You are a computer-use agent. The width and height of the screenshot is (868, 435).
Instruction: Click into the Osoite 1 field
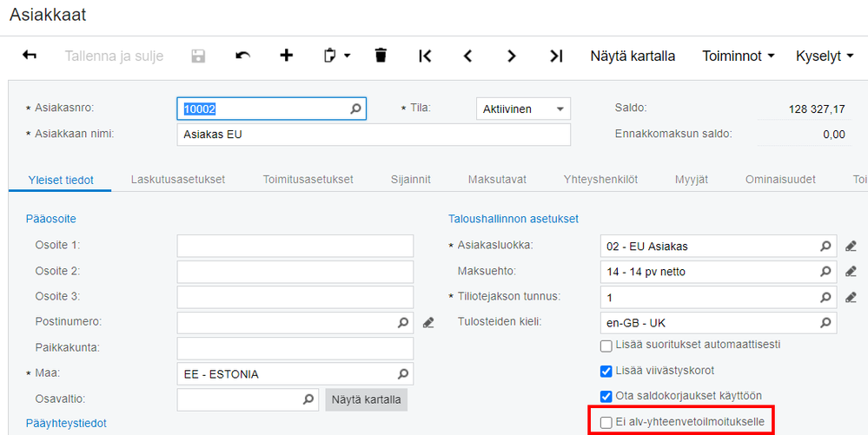[x=295, y=246]
